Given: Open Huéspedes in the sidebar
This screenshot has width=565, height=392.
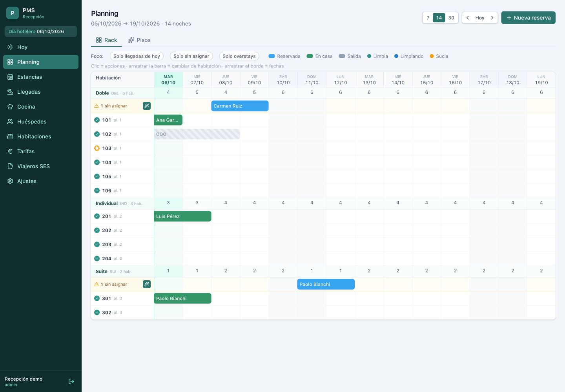Looking at the screenshot, I should click(41, 122).
